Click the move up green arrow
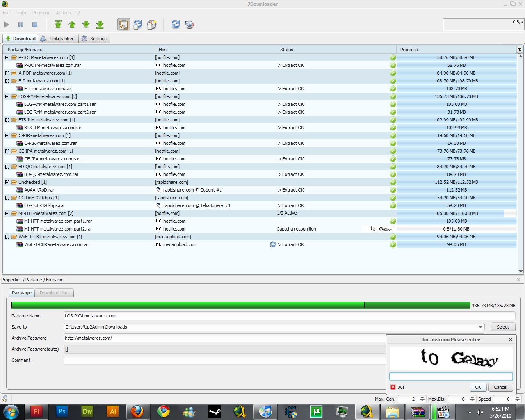Viewport: 525px width, 420px height. click(x=72, y=25)
